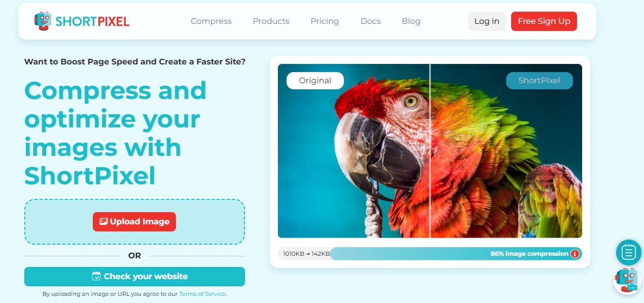Click the Log in button
Viewport: 644px width, 303px height.
[x=487, y=21]
